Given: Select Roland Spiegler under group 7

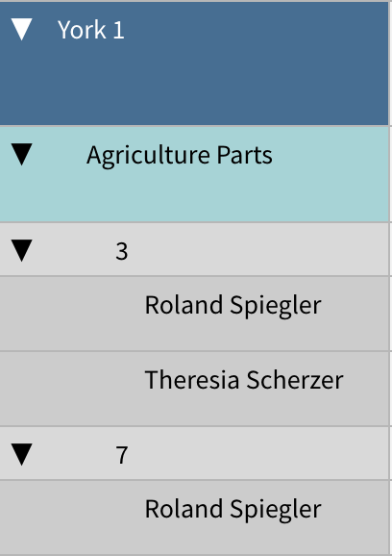Looking at the screenshot, I should 233,509.
